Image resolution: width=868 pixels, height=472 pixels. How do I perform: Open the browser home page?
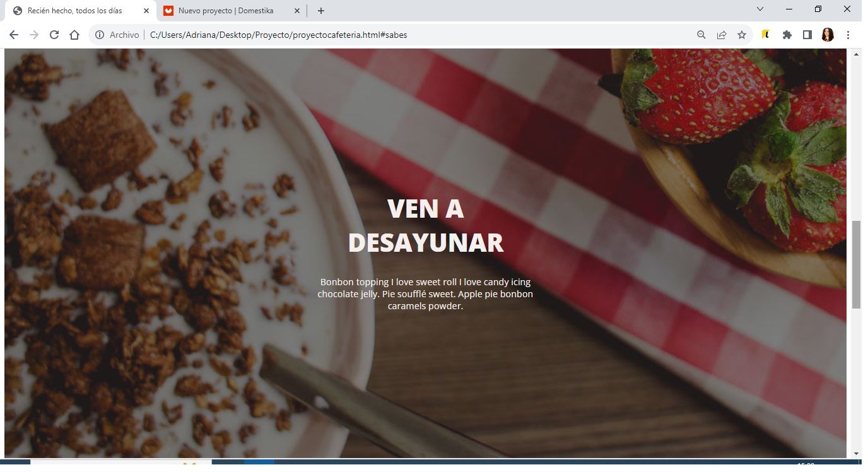[74, 35]
